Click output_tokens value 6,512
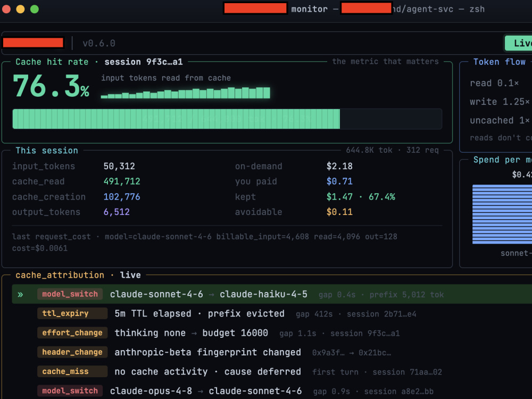The image size is (532, 399). point(117,212)
